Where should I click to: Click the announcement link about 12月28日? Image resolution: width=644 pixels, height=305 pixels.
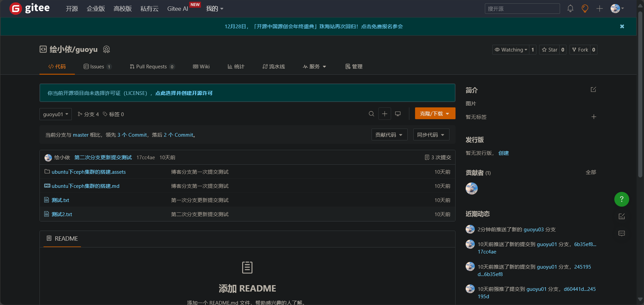[314, 26]
